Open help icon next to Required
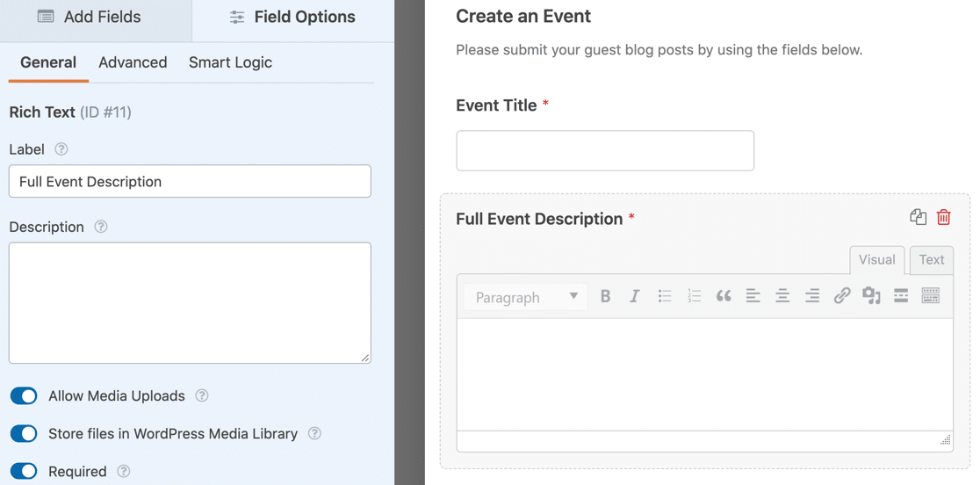The image size is (980, 485). tap(124, 471)
